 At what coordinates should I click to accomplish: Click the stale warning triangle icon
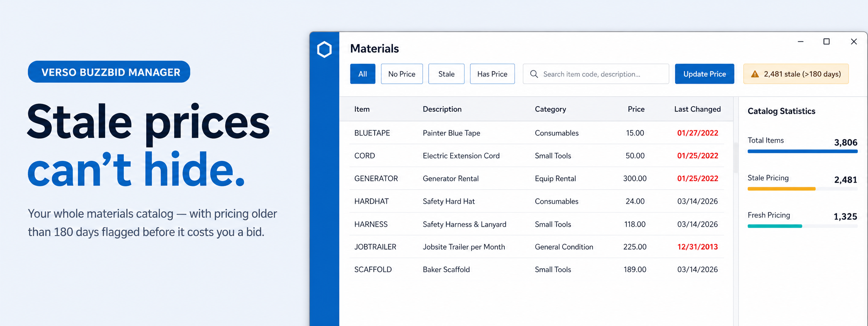click(x=755, y=74)
